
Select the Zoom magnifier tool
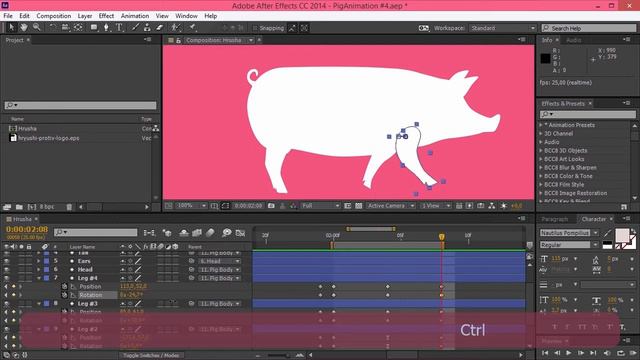pos(37,27)
